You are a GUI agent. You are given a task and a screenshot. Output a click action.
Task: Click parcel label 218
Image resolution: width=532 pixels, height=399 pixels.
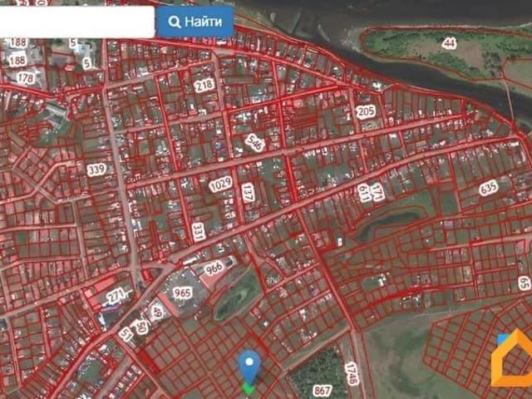(204, 85)
